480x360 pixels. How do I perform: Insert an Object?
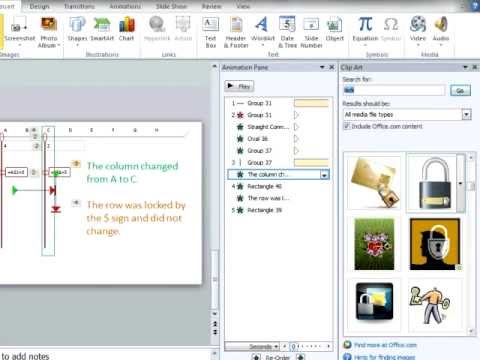pos(335,30)
